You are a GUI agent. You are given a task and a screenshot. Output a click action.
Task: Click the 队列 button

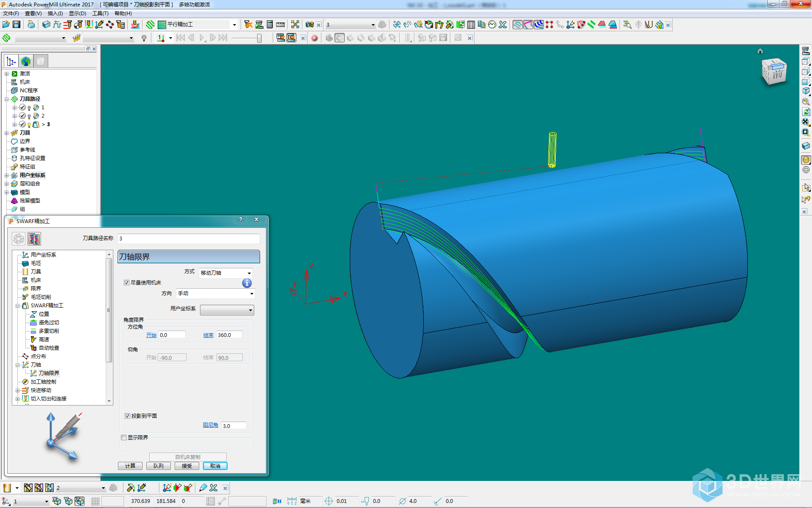pos(159,466)
